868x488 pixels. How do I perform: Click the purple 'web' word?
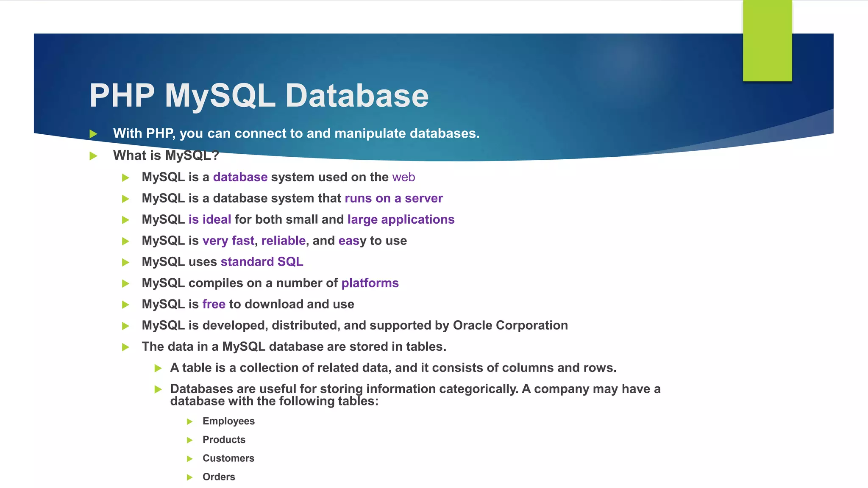pos(403,177)
